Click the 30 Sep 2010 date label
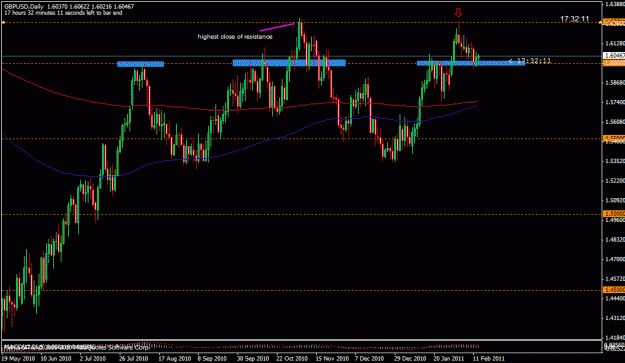The width and height of the screenshot is (625, 363). click(252, 358)
